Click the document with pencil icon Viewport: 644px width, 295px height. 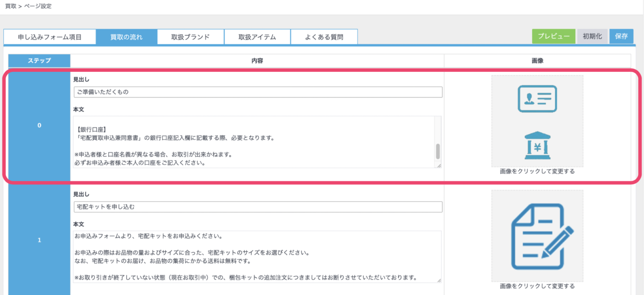[x=537, y=236]
